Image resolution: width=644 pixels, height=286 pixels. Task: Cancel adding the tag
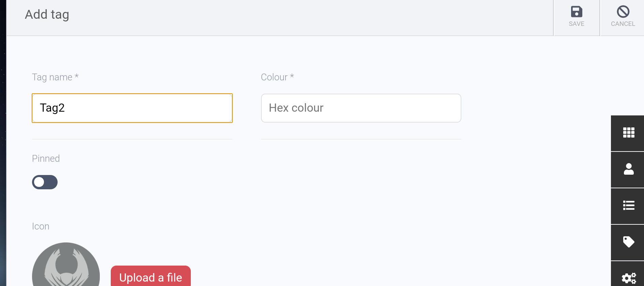623,18
